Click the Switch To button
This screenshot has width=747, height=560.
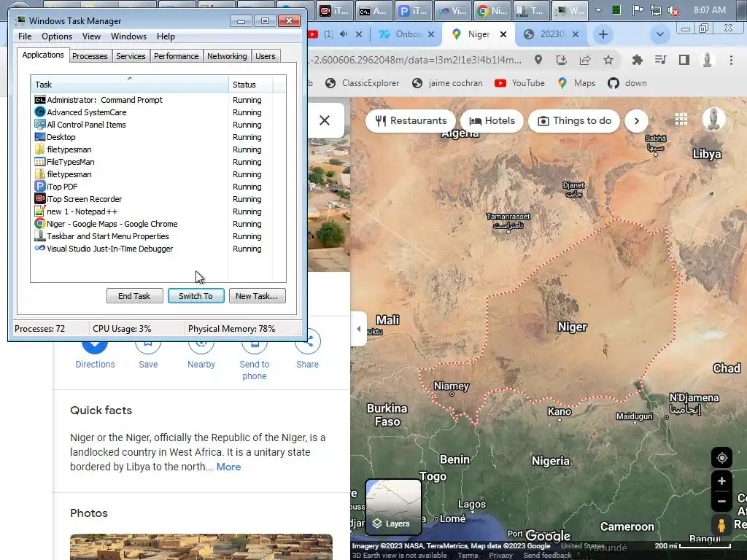point(196,296)
